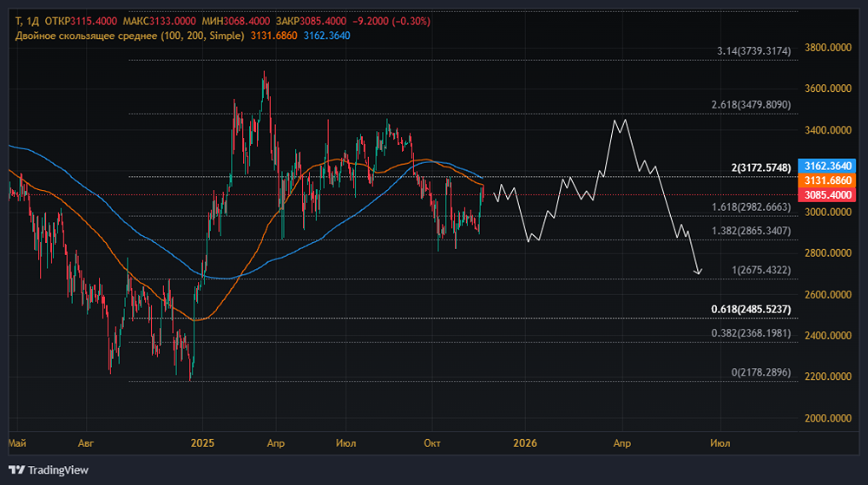This screenshot has width=868, height=485.
Task: Click the 3400.0000 price scale tick
Action: click(827, 130)
